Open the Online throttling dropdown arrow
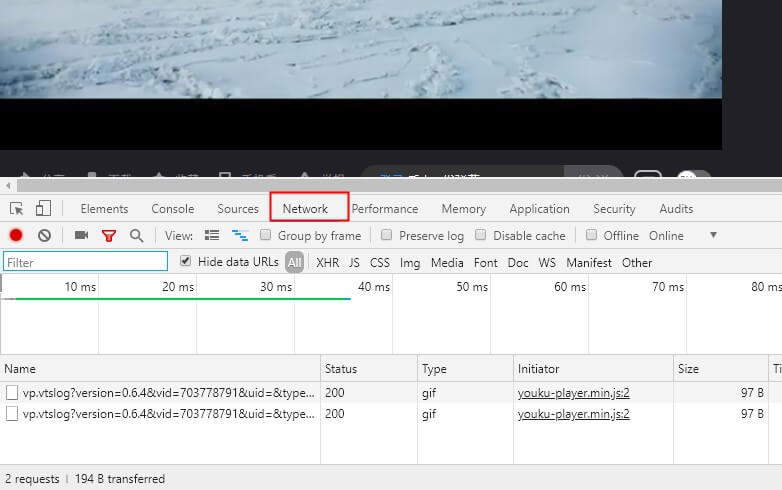The width and height of the screenshot is (782, 490). (713, 235)
